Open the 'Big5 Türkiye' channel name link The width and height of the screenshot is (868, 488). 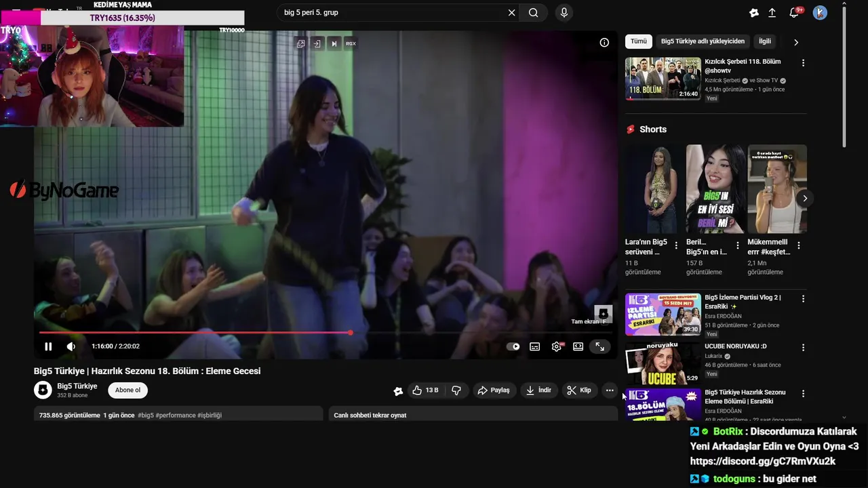pos(77,386)
